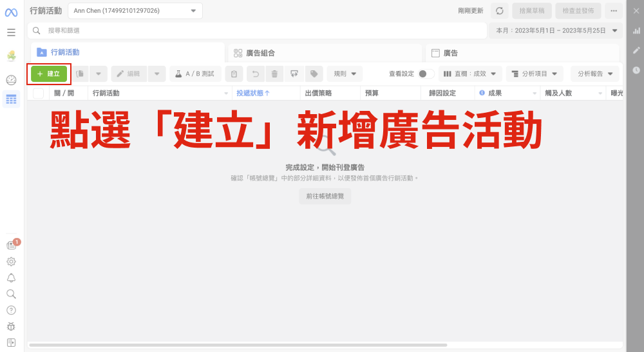Click the tag label icon in toolbar
The height and width of the screenshot is (352, 644).
click(314, 74)
